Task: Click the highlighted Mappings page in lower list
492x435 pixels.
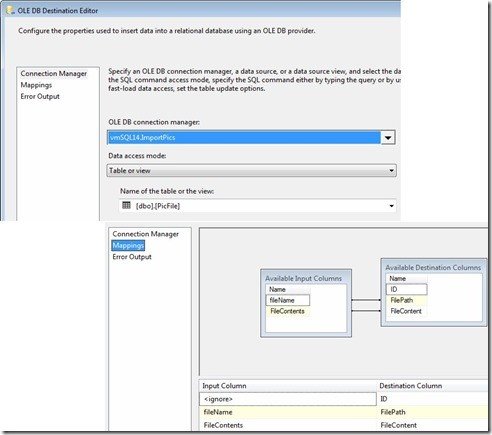Action: pyautogui.click(x=128, y=246)
